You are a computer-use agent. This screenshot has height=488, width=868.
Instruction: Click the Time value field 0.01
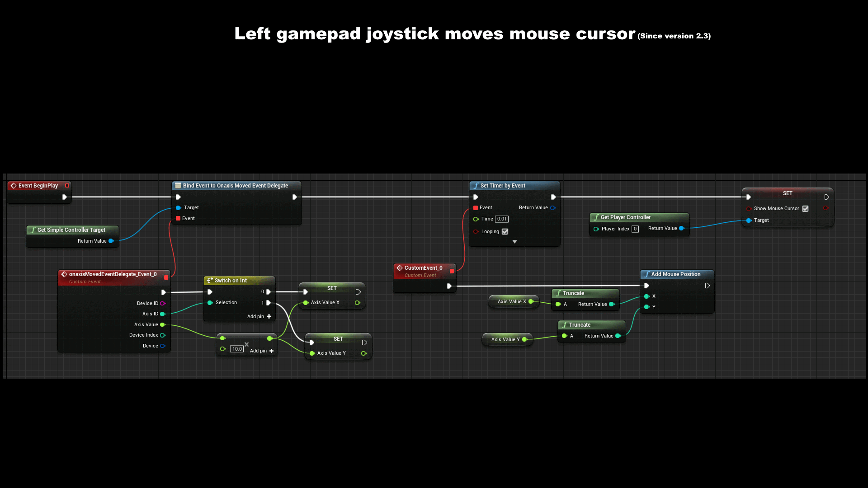point(502,219)
